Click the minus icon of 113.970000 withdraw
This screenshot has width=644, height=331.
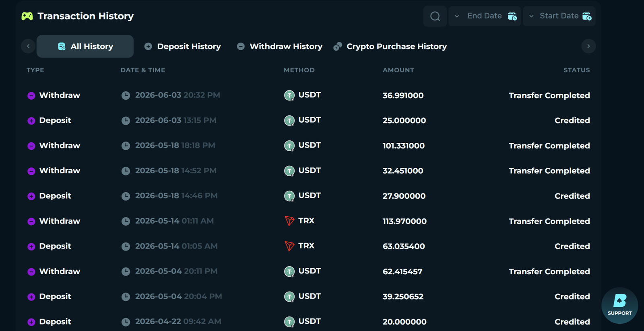pos(31,222)
